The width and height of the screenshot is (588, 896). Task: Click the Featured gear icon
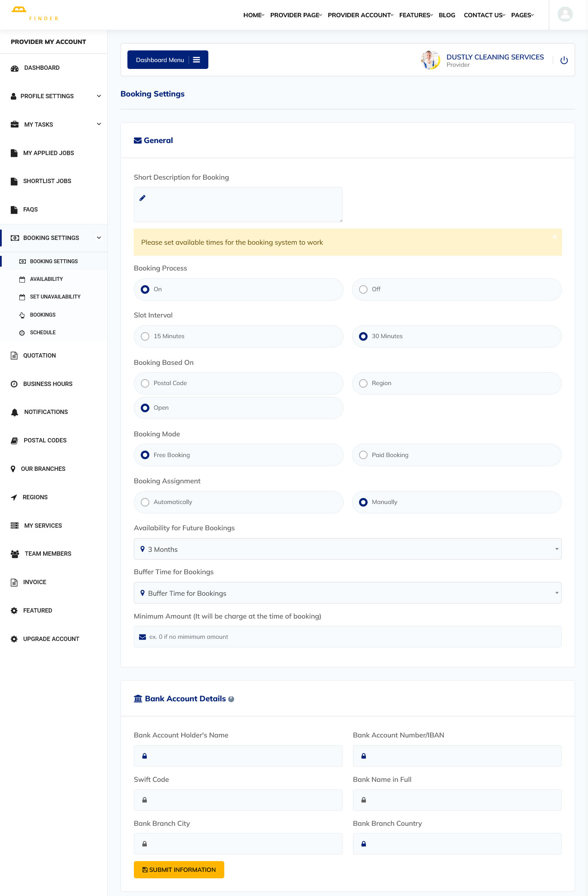click(14, 610)
